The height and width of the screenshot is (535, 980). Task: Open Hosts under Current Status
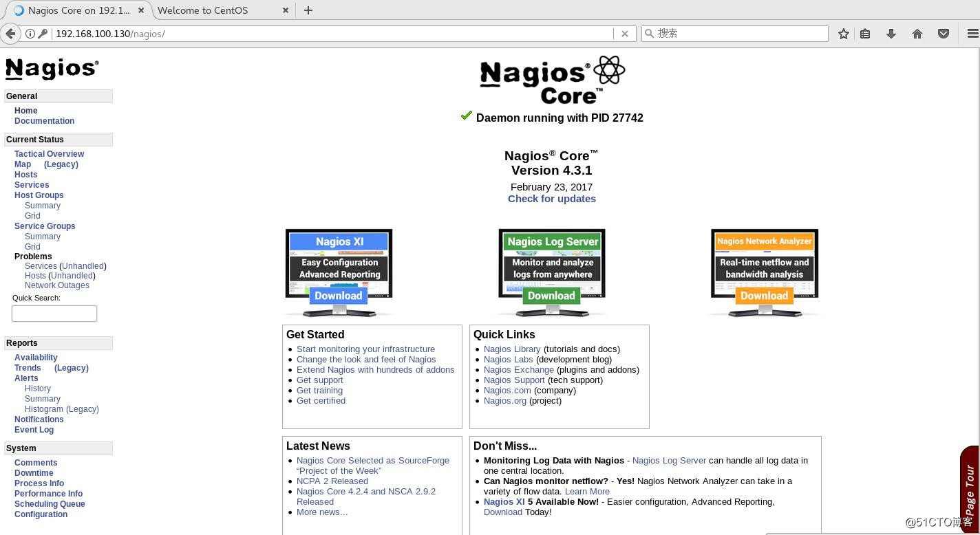[x=26, y=175]
